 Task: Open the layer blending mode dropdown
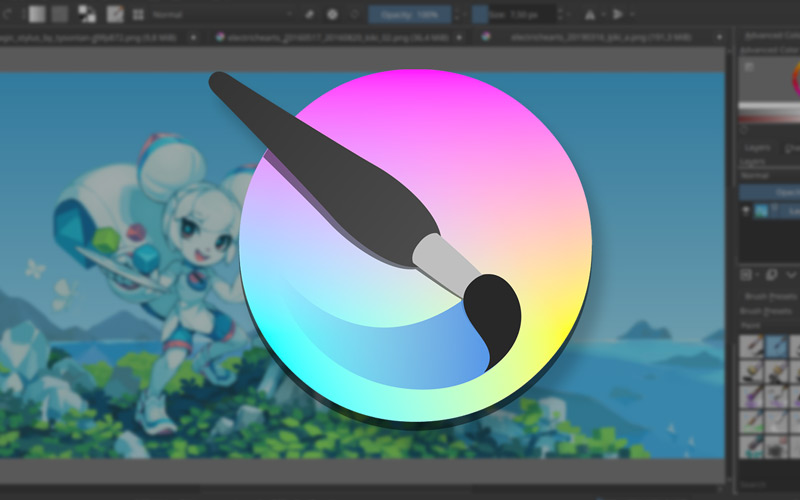pos(769,175)
